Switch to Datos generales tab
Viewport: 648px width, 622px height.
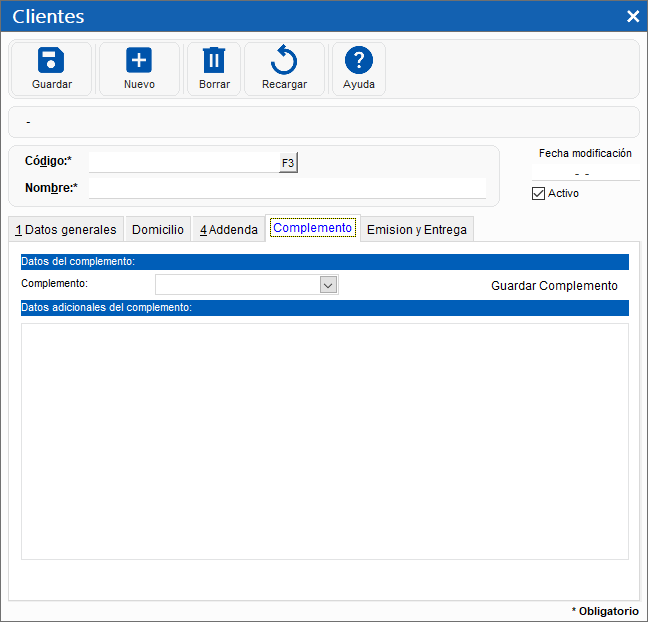pos(66,229)
